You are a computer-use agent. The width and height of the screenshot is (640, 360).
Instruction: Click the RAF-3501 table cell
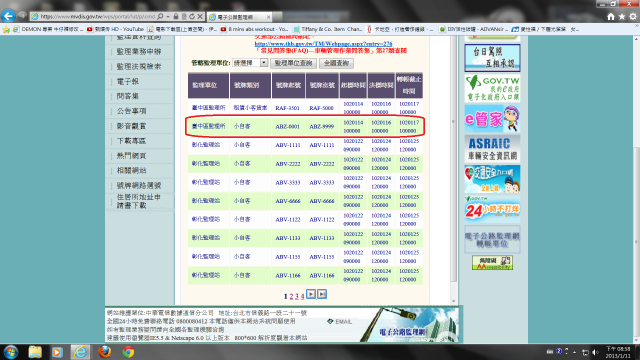pyautogui.click(x=288, y=108)
